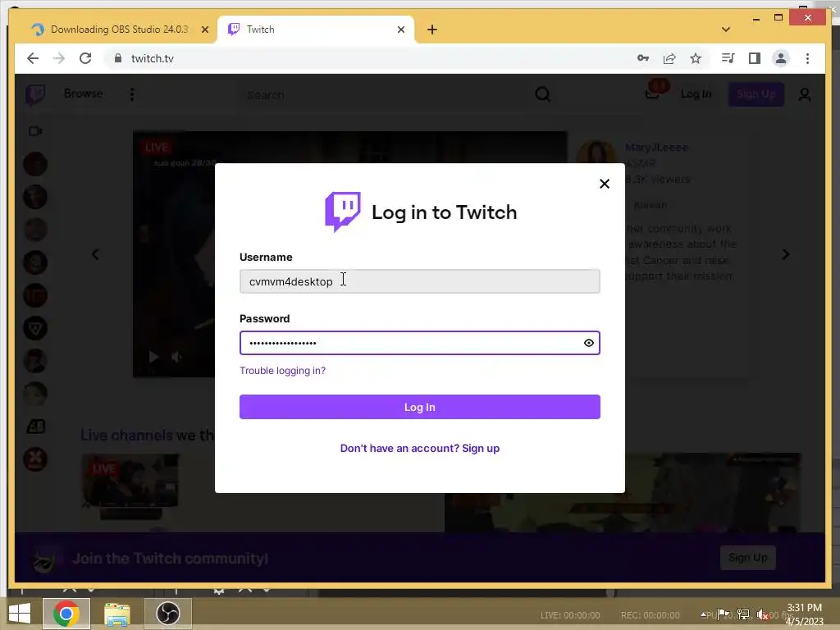Open MaryJLeeee channel name

click(656, 148)
